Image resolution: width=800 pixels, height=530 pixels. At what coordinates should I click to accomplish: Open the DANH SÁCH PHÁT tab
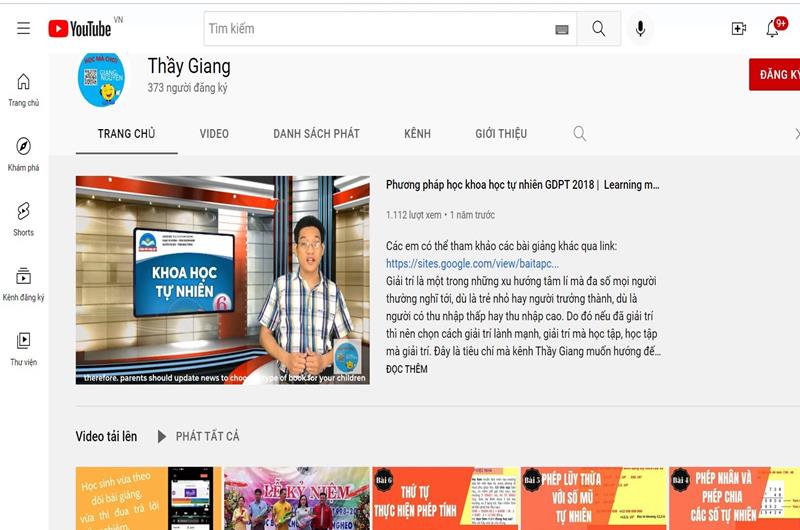(316, 133)
